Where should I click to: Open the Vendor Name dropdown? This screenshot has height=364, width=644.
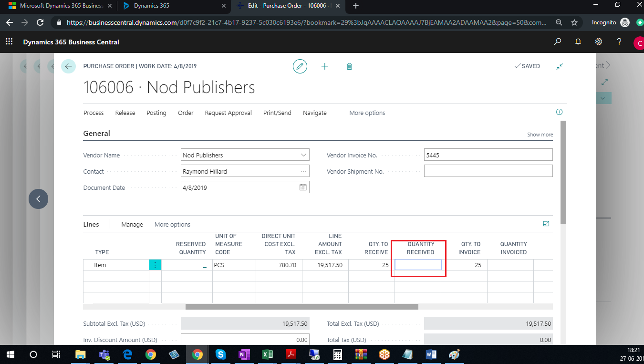pos(303,155)
